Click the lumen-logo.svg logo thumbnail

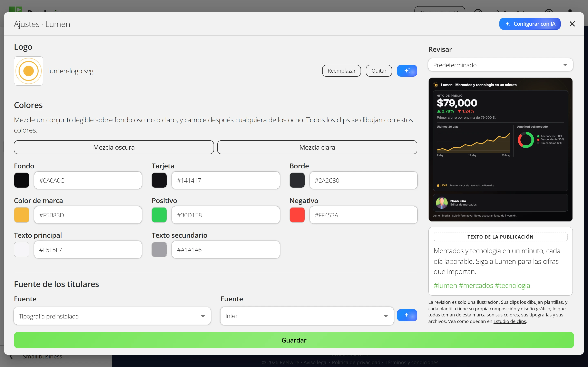click(x=28, y=71)
